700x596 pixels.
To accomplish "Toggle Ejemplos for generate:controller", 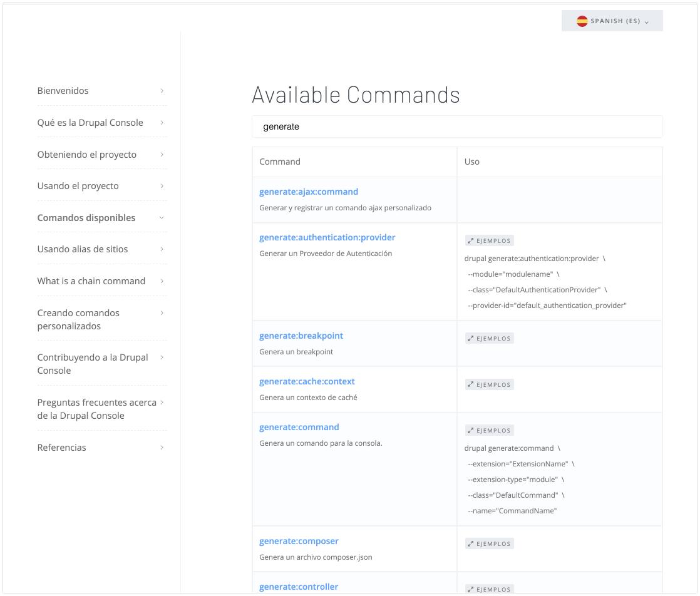I will (489, 589).
